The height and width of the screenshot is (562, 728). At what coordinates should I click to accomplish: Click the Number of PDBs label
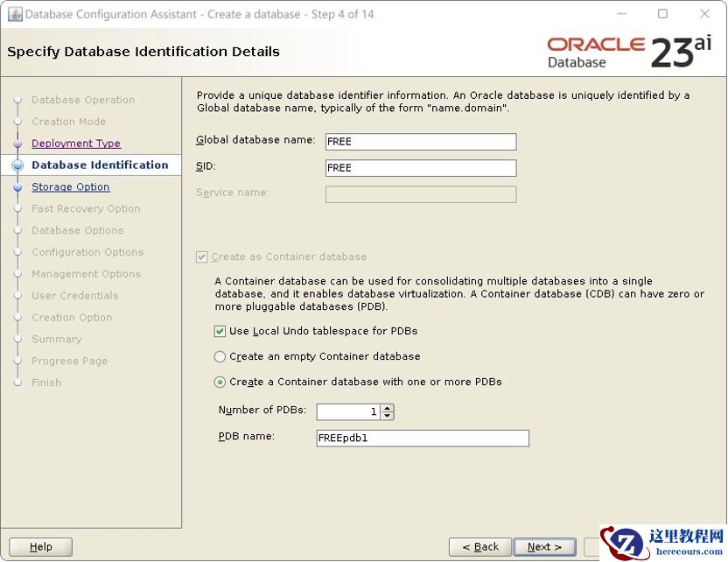pos(262,411)
